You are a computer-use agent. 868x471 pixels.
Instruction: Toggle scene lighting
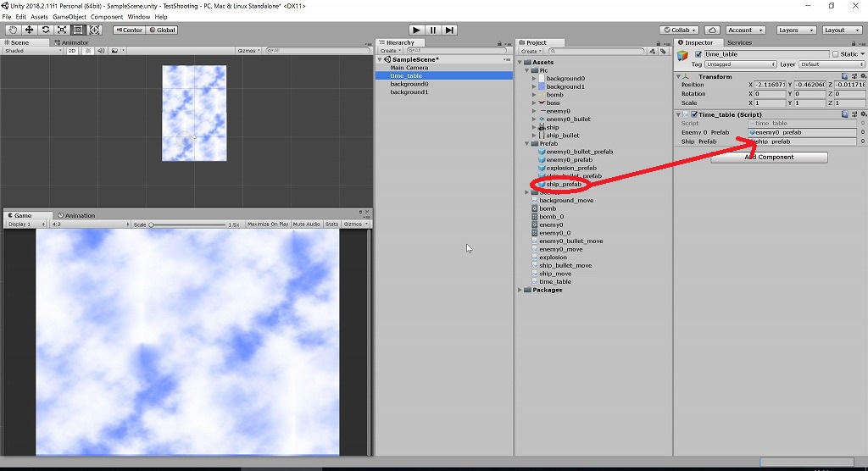tap(88, 50)
